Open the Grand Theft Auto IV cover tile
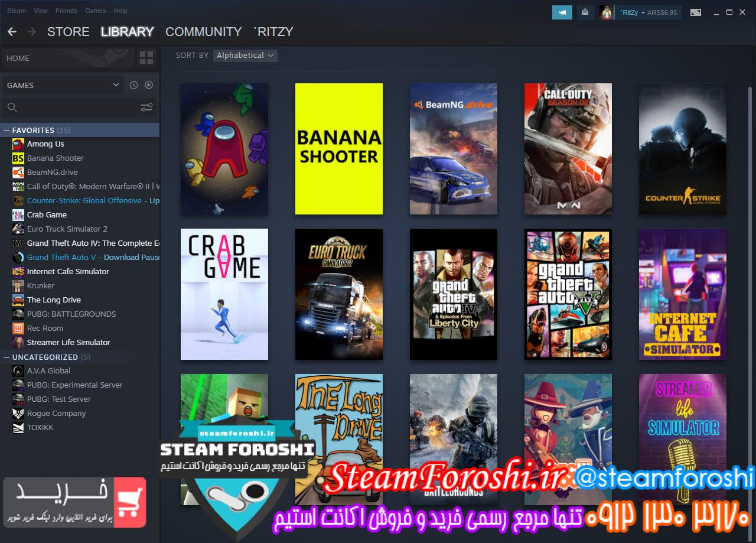The height and width of the screenshot is (543, 756). click(x=454, y=294)
